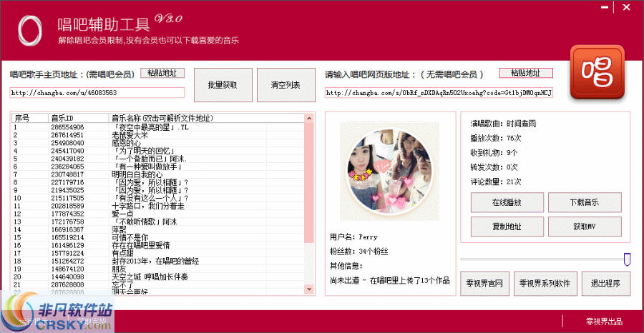This screenshot has height=333, width=644.
Task: Select song 苹聚
Action: pos(119,229)
